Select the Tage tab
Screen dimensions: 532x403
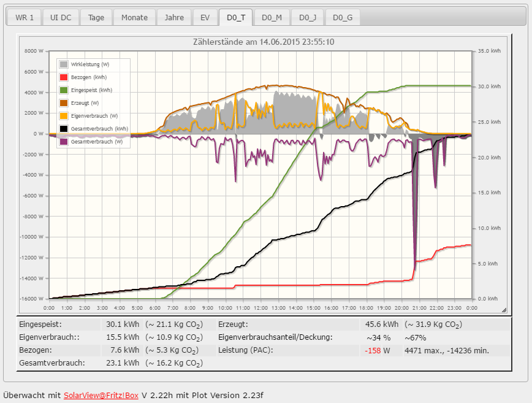96,17
